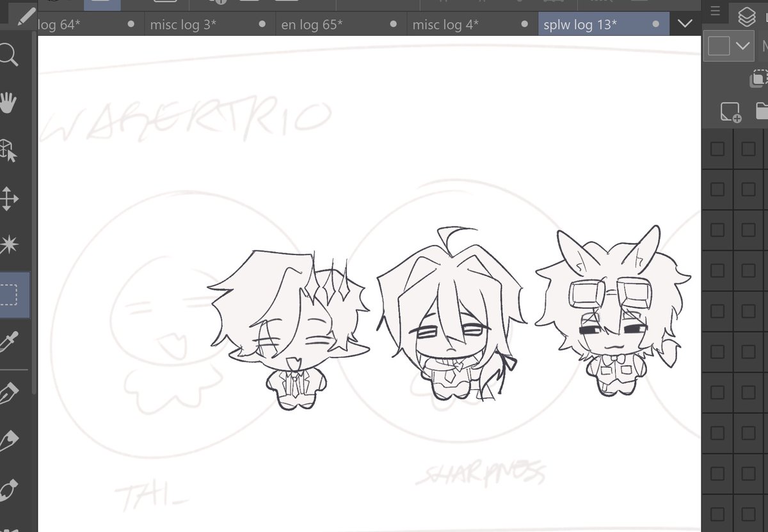Screen dimensions: 768x532
Task: Close the 'splw log 13*' tab dot
Action: click(x=656, y=24)
